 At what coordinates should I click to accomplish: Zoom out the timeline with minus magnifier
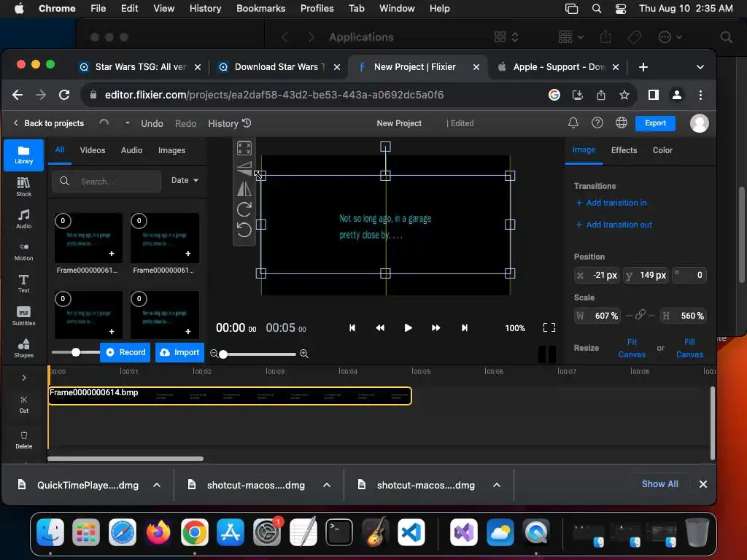(x=214, y=354)
